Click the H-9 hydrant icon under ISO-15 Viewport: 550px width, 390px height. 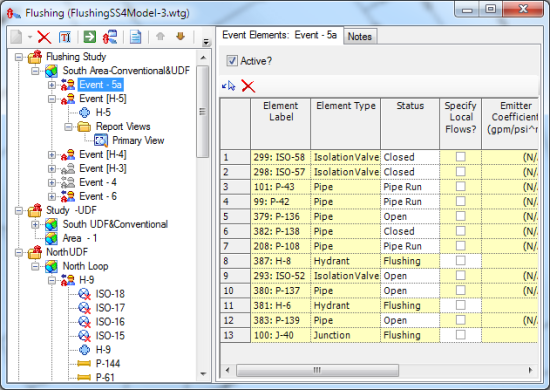pos(85,350)
